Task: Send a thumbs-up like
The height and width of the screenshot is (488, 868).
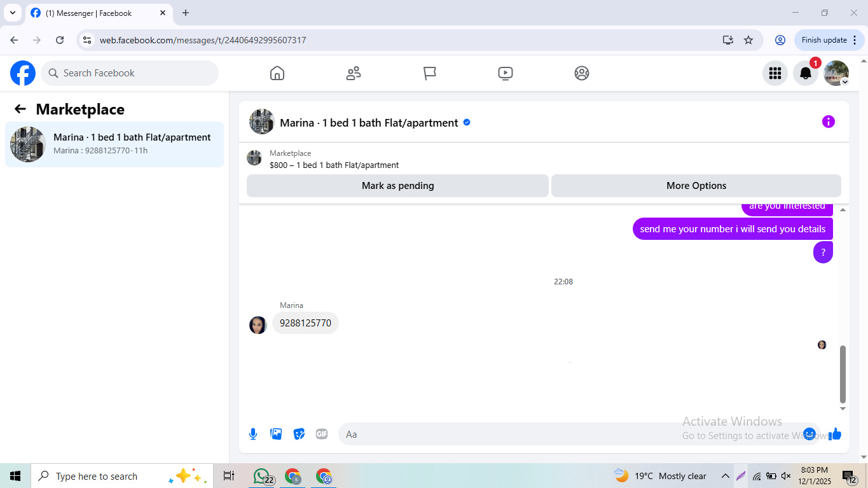Action: (835, 434)
